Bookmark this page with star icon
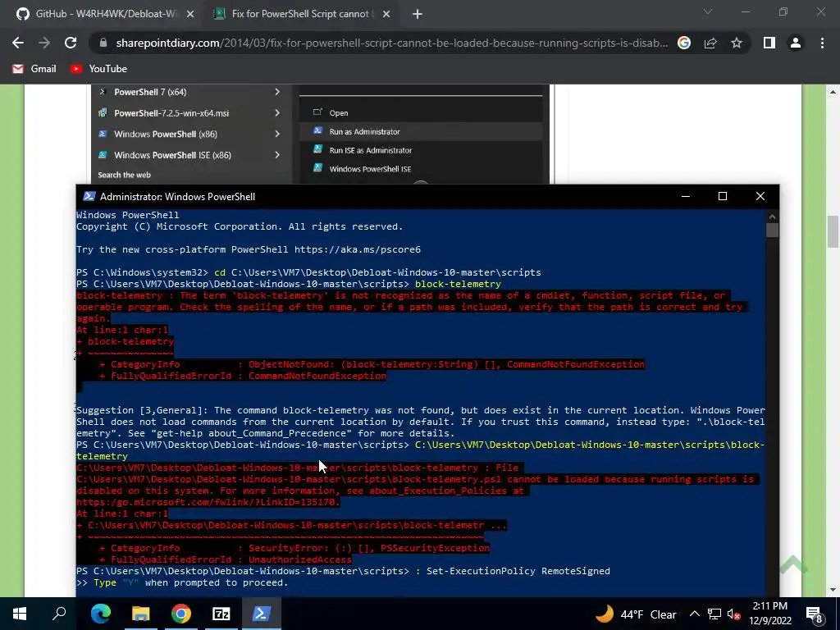The image size is (840, 630). (x=737, y=43)
